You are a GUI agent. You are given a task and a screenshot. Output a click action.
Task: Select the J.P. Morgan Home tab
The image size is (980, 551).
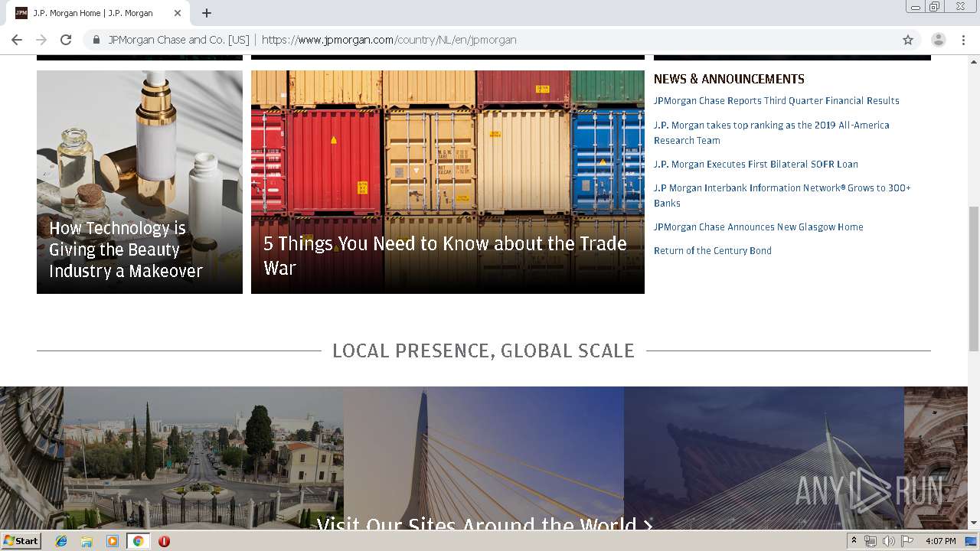[x=98, y=13]
